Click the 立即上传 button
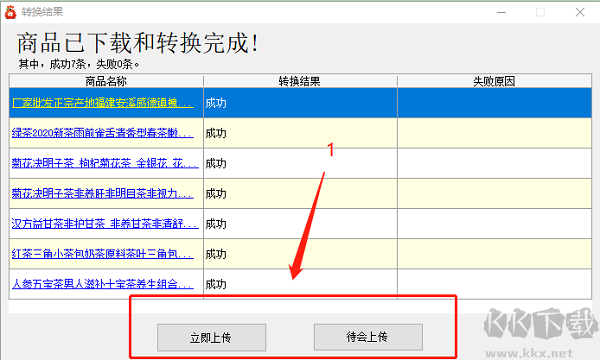Viewport: 600px width, 360px height. pyautogui.click(x=211, y=337)
